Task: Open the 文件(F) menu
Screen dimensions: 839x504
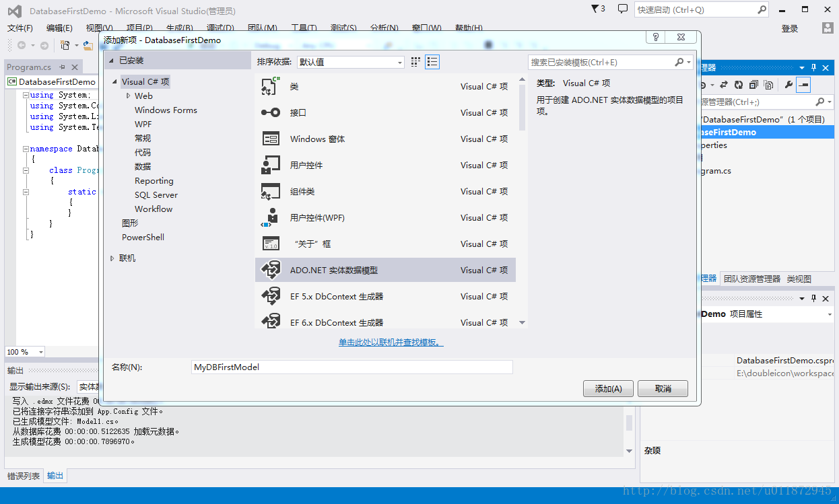Action: pyautogui.click(x=20, y=28)
